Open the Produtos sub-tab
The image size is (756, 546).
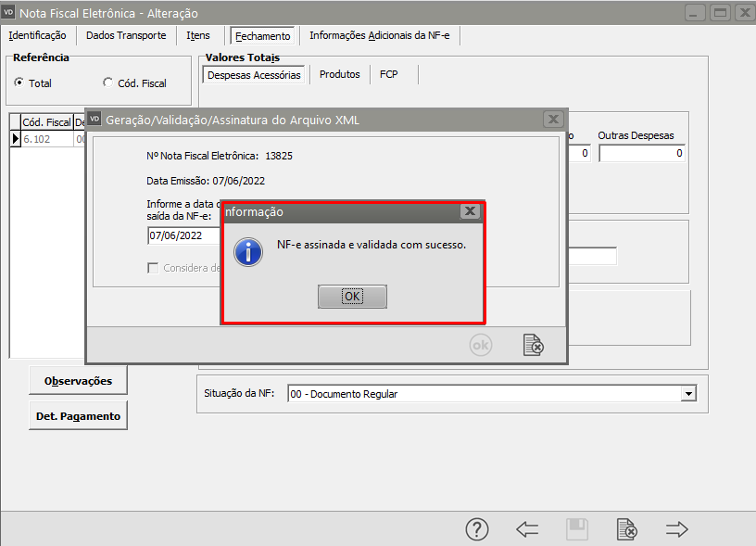click(339, 74)
